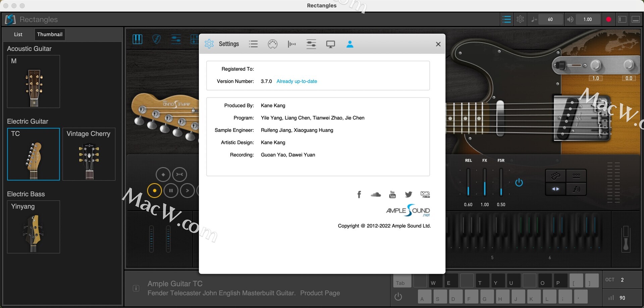Image resolution: width=644 pixels, height=308 pixels.
Task: Toggle the stereo double arrows button
Action: click(x=556, y=189)
